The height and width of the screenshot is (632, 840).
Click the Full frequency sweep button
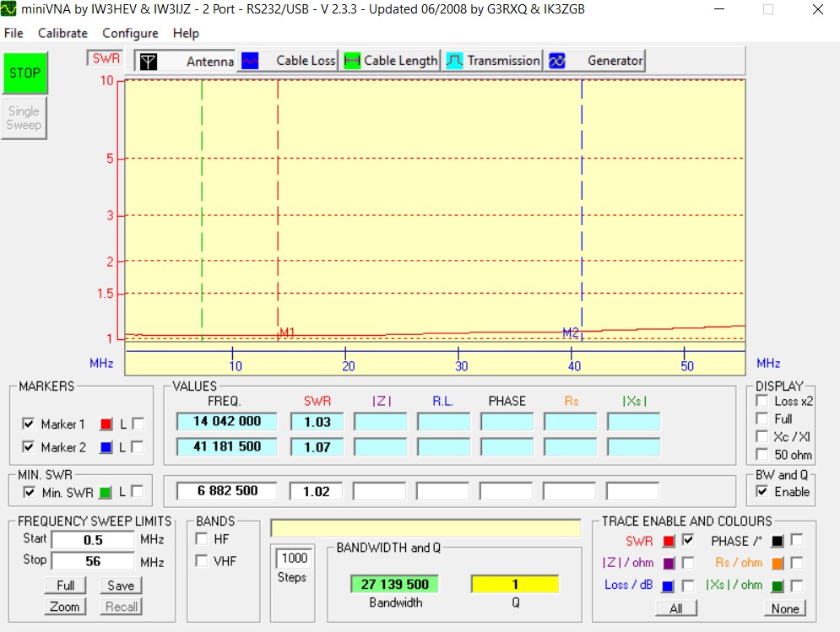click(x=65, y=585)
